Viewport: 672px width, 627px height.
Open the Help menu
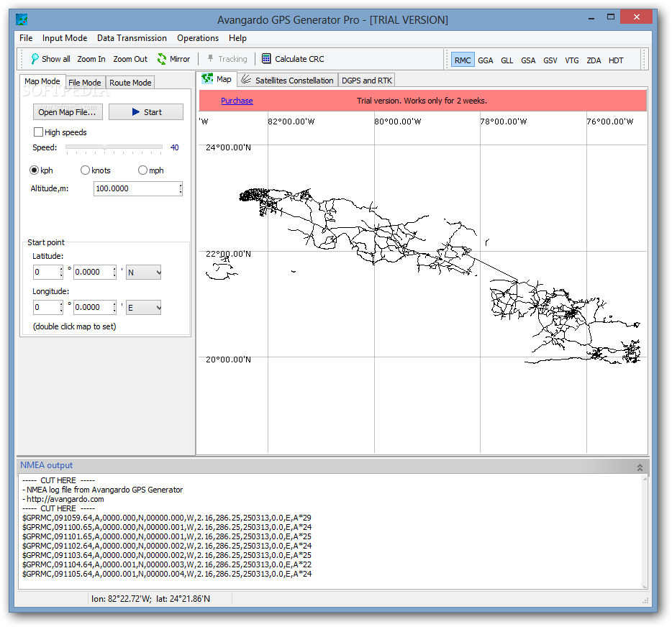[237, 38]
